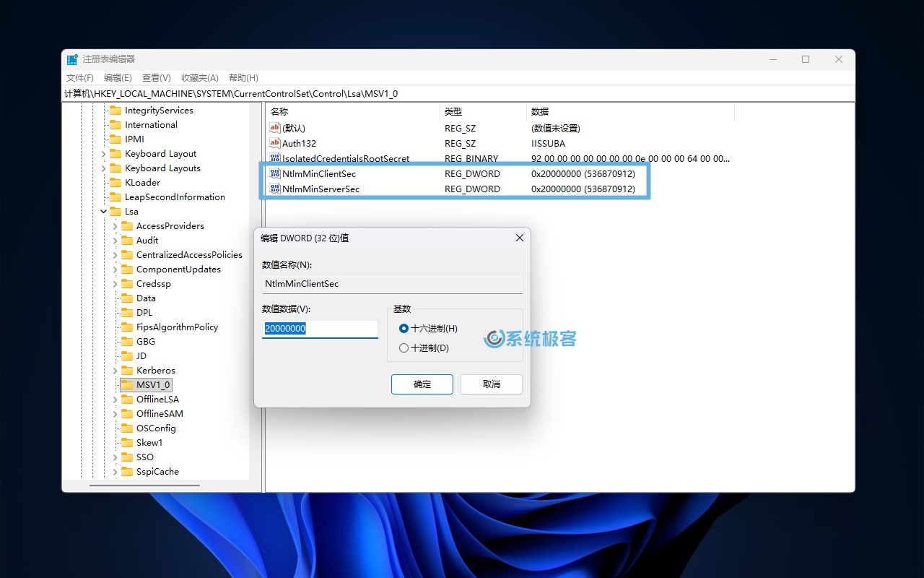Select the 十进制(D) decimal radio button
924x578 pixels.
[x=404, y=348]
